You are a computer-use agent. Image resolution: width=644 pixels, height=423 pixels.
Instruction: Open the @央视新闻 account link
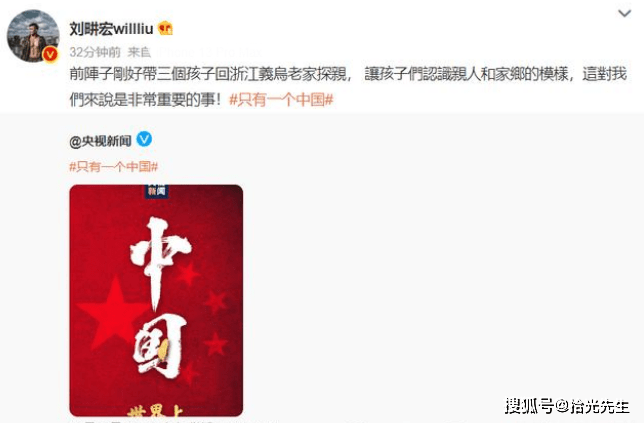click(101, 141)
